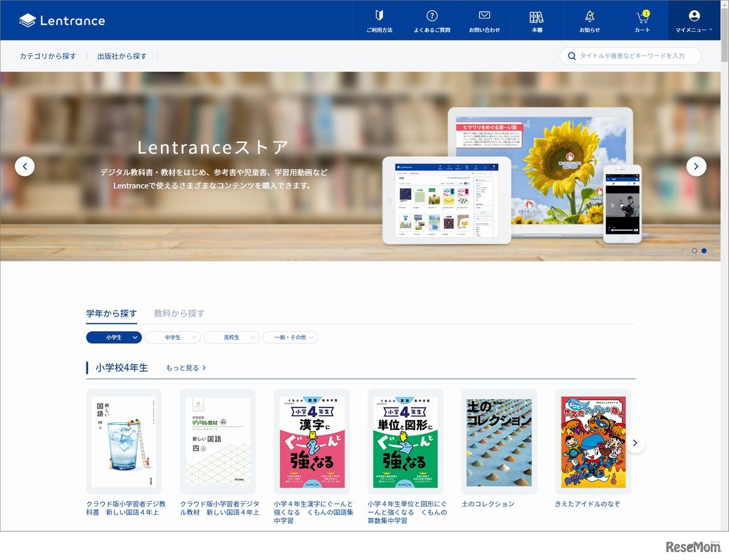Expand the 中学生 grade dropdown
This screenshot has width=729, height=560.
(173, 337)
